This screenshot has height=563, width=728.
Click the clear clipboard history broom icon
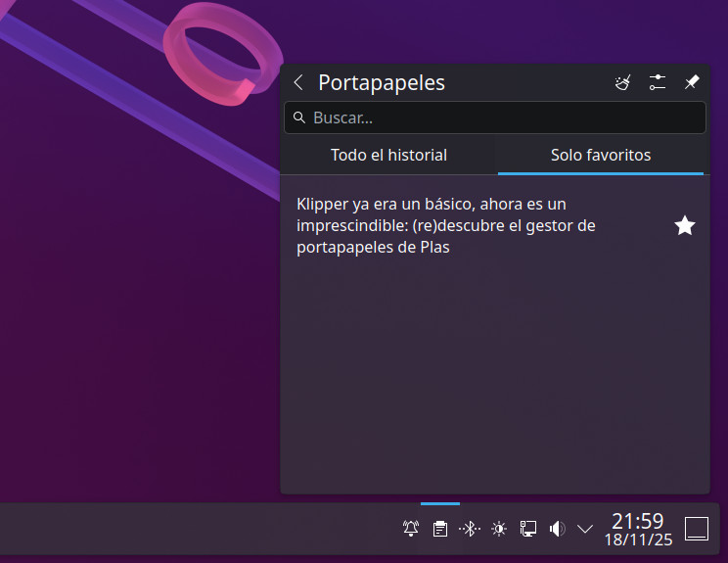tap(622, 83)
